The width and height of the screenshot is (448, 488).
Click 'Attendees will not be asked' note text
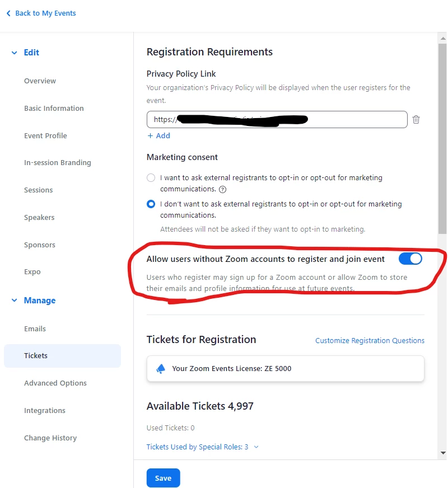tap(263, 229)
